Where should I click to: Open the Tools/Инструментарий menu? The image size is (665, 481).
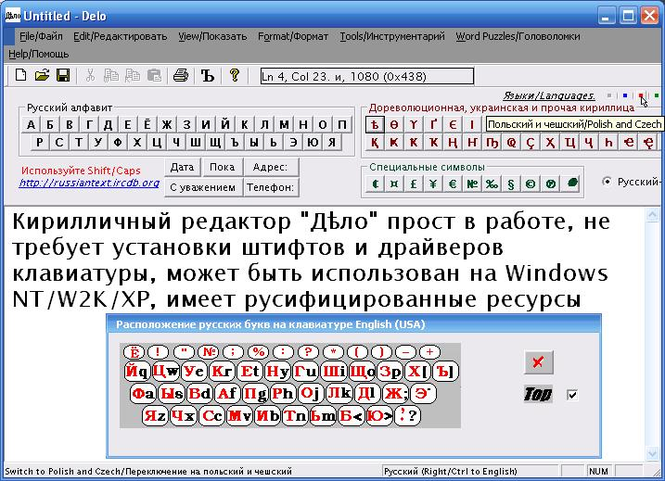click(x=392, y=36)
